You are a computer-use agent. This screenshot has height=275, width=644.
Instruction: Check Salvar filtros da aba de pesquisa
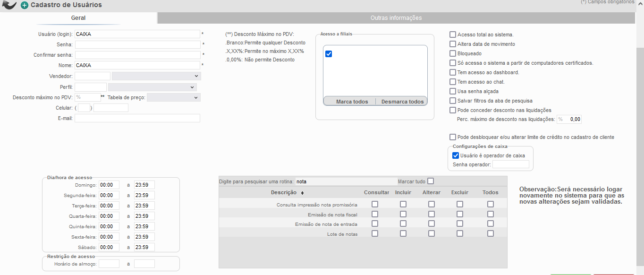[453, 101]
